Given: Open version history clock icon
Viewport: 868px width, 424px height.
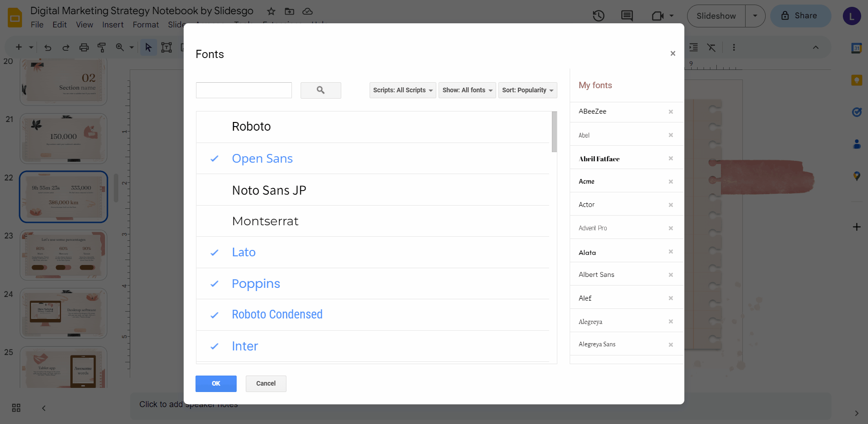Looking at the screenshot, I should click(x=598, y=16).
